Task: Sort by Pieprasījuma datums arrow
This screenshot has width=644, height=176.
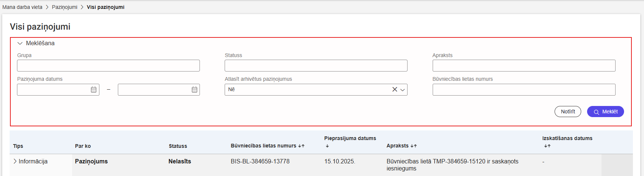Action: coord(327,146)
